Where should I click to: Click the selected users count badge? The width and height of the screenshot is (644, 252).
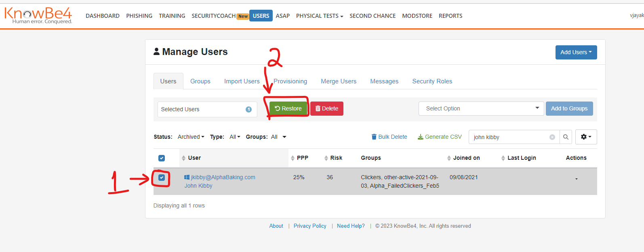[248, 109]
